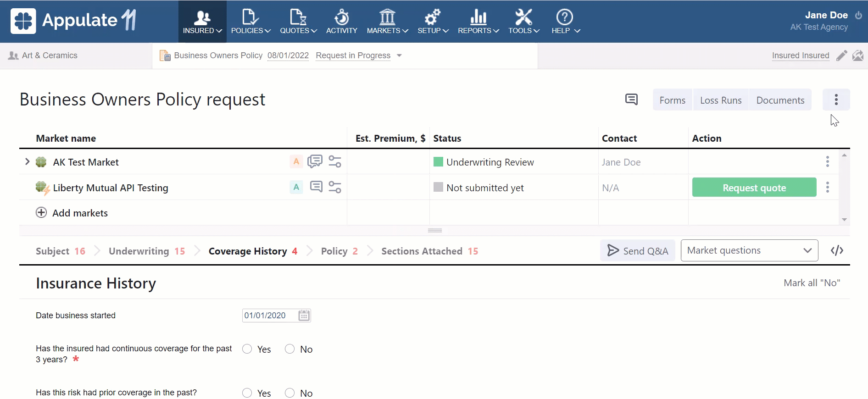This screenshot has width=868, height=399.
Task: Open the Sections Attached tab
Action: (430, 251)
